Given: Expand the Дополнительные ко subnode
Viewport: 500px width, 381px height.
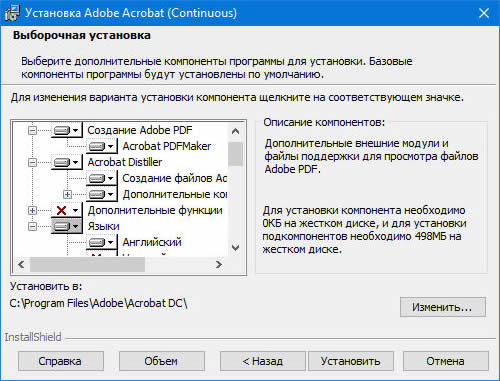Looking at the screenshot, I should click(67, 194).
